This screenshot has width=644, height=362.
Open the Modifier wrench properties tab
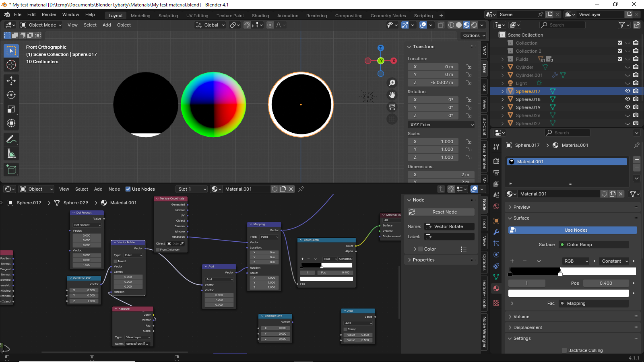click(x=496, y=232)
